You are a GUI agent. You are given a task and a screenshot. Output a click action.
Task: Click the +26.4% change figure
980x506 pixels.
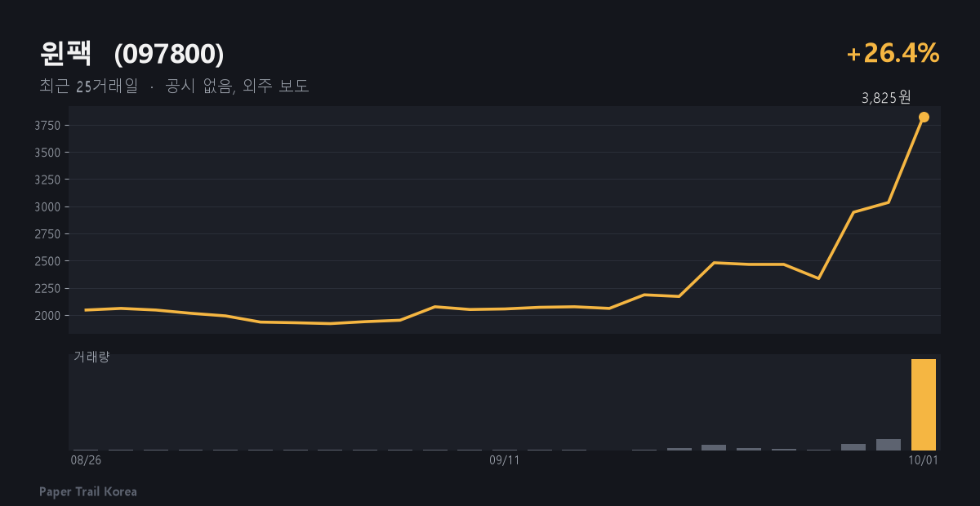click(x=893, y=53)
